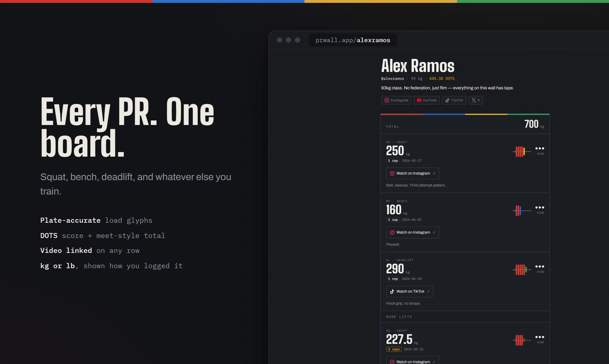Open the YouTube social link
This screenshot has height=364, width=609.
pos(427,100)
